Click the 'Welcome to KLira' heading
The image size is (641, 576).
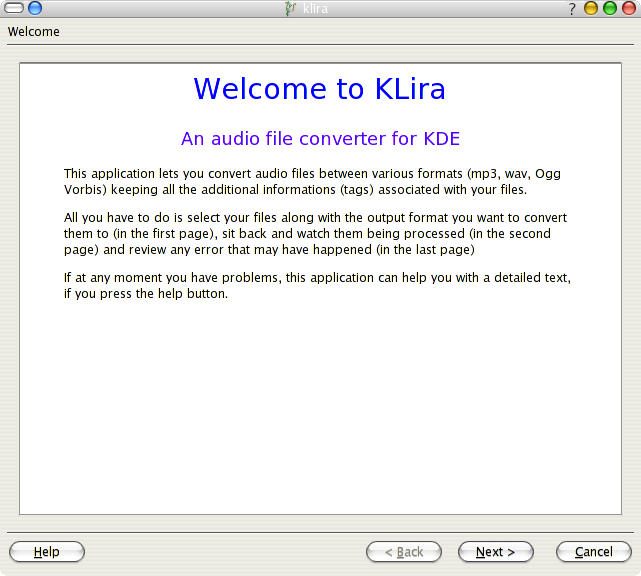click(x=320, y=89)
